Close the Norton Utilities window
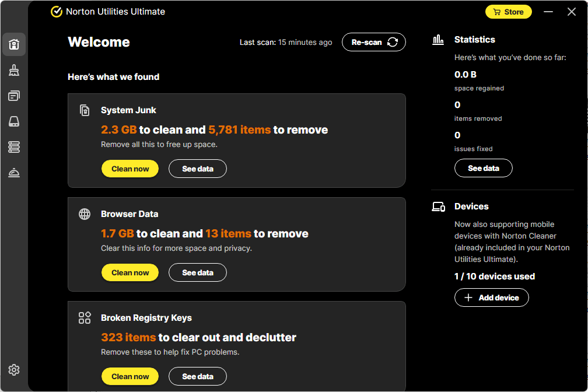The height and width of the screenshot is (392, 588). (x=572, y=12)
